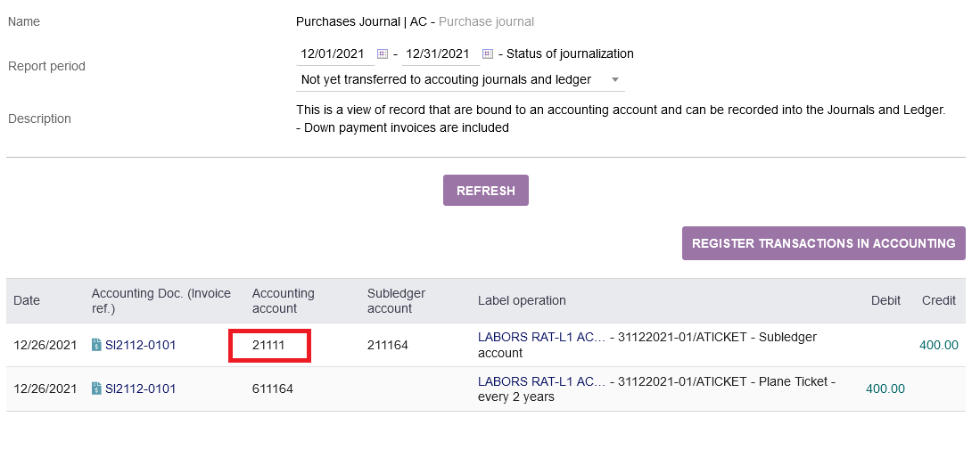The image size is (980, 458).
Task: Click the end date field 12/31/2021
Action: point(438,54)
